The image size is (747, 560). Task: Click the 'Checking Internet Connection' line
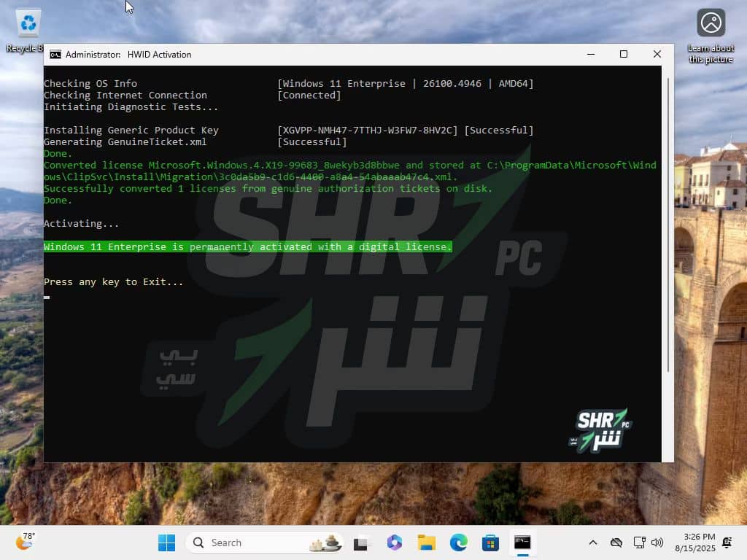pos(125,96)
